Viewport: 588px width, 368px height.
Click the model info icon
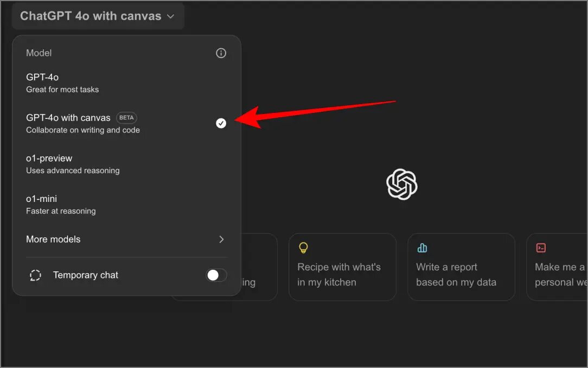click(221, 53)
